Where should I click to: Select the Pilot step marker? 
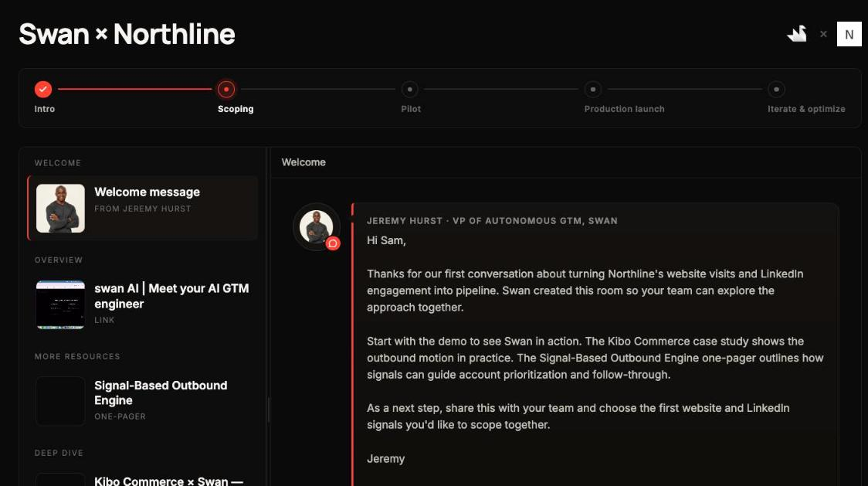(x=409, y=89)
